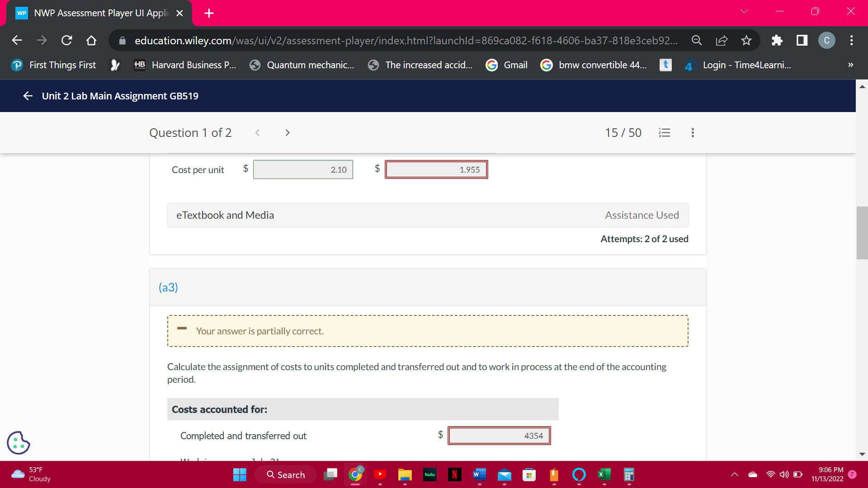Open the question list icon
Screen dimensions: 868x488
click(664, 133)
